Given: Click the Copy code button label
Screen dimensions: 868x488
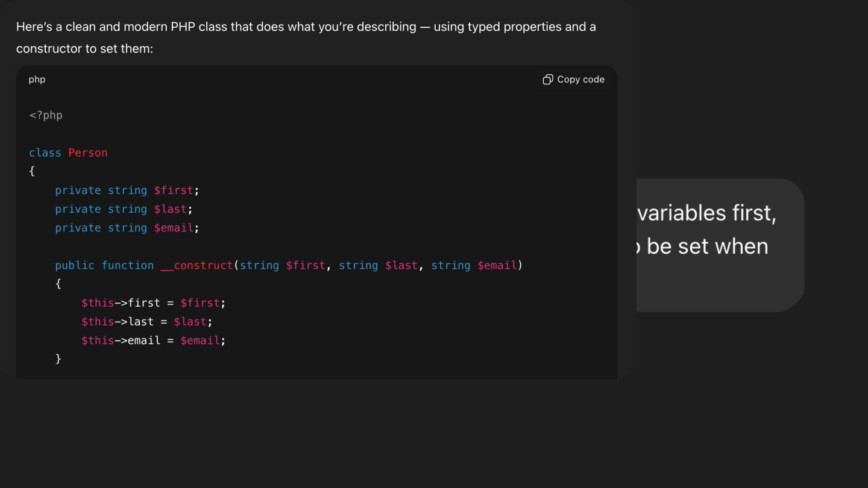Looking at the screenshot, I should (580, 80).
